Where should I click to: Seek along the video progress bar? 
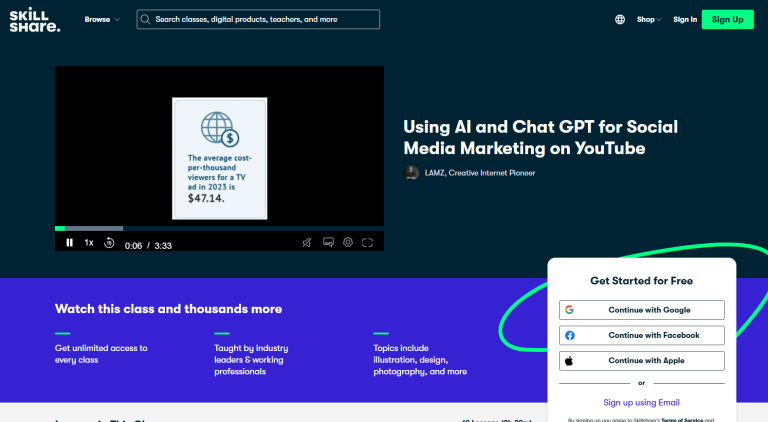click(219, 229)
